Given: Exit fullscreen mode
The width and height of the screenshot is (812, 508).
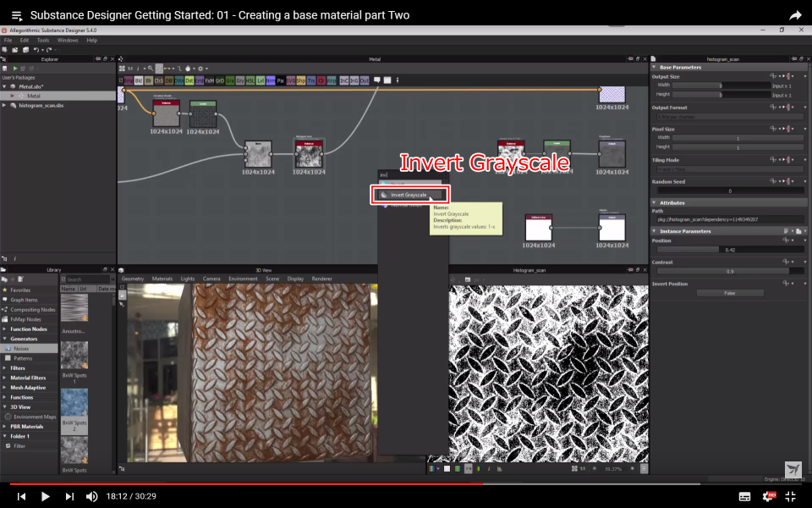Looking at the screenshot, I should (x=790, y=496).
